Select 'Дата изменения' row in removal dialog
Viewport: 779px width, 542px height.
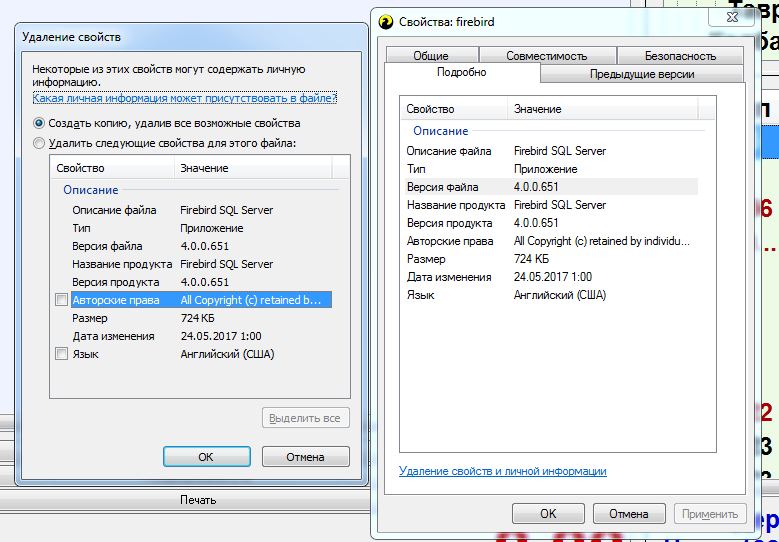click(201, 336)
